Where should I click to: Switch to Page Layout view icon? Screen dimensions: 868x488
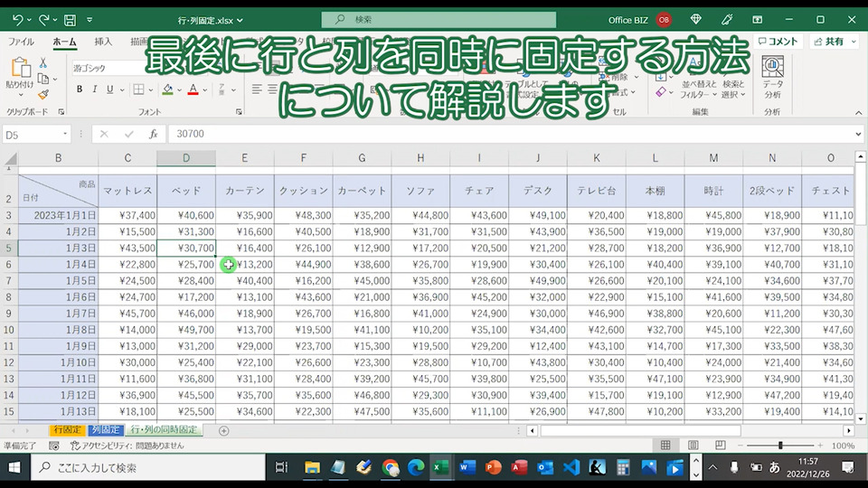(693, 445)
